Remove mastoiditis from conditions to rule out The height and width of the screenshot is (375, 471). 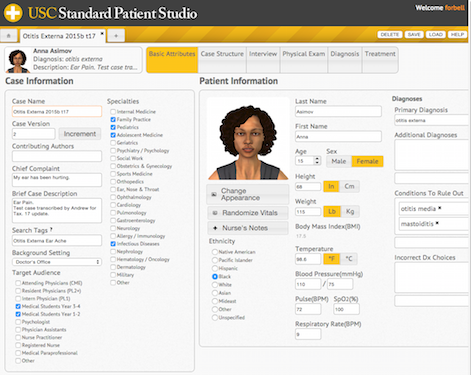[x=437, y=223]
